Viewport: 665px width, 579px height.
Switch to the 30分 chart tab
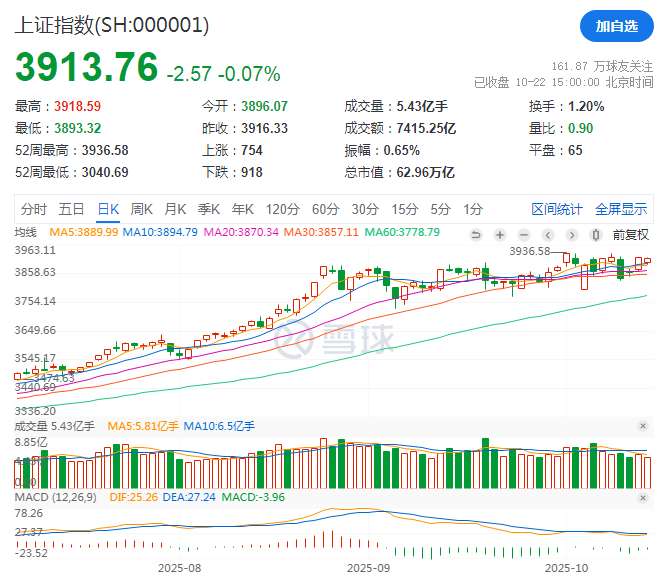(x=365, y=209)
